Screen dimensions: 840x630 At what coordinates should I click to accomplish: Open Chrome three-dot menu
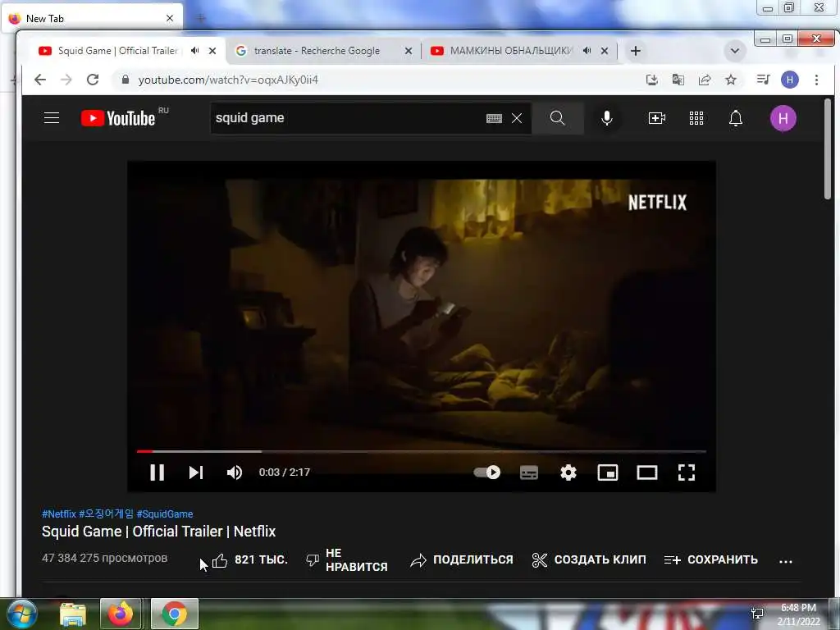pos(816,80)
